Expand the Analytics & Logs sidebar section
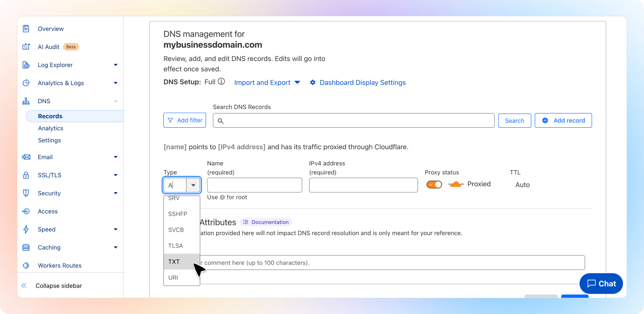The height and width of the screenshot is (314, 644). tap(116, 83)
